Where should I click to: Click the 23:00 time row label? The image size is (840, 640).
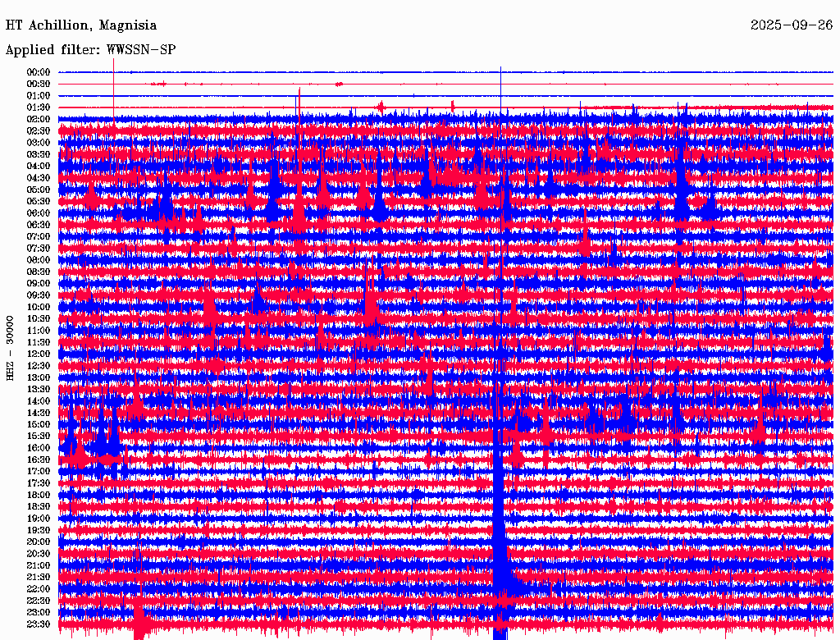[39, 613]
